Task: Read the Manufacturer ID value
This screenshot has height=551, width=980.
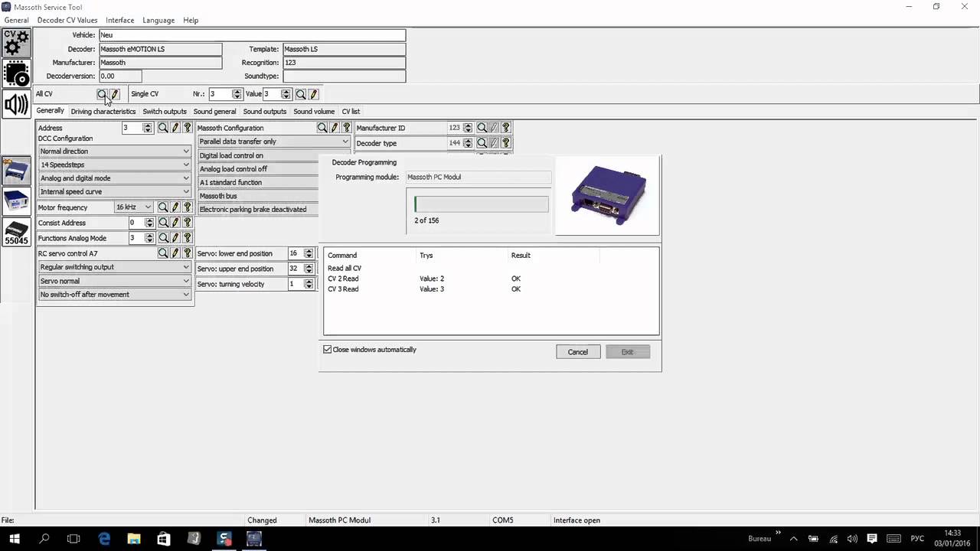Action: pos(482,128)
